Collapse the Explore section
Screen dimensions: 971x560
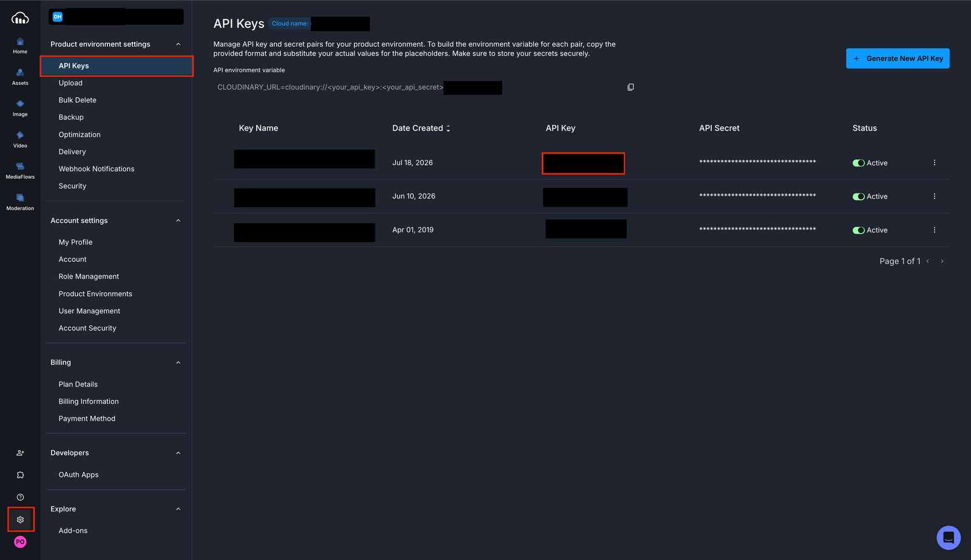(178, 509)
